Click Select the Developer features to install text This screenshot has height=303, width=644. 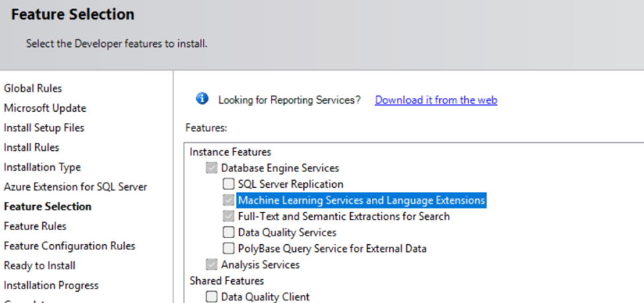(117, 43)
